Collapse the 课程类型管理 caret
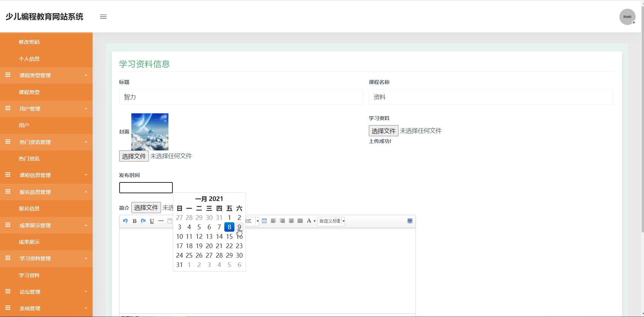This screenshot has height=317, width=644. 86,75
